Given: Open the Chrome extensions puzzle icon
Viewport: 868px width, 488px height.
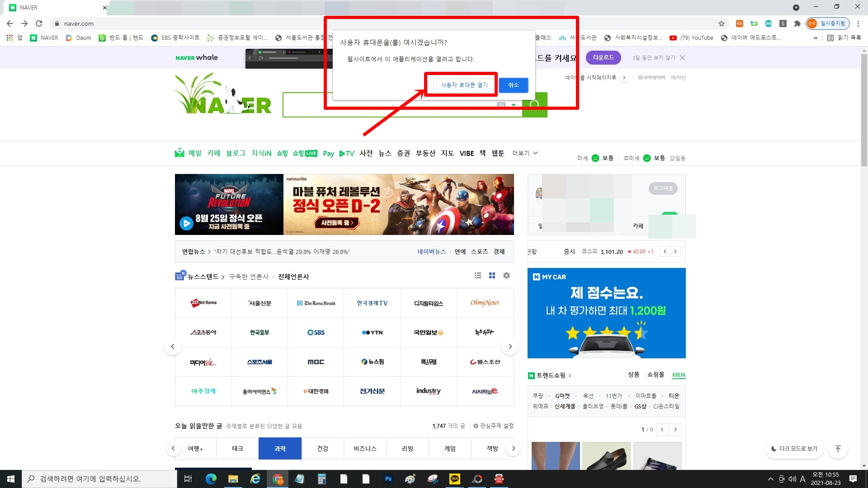Looking at the screenshot, I should 797,23.
